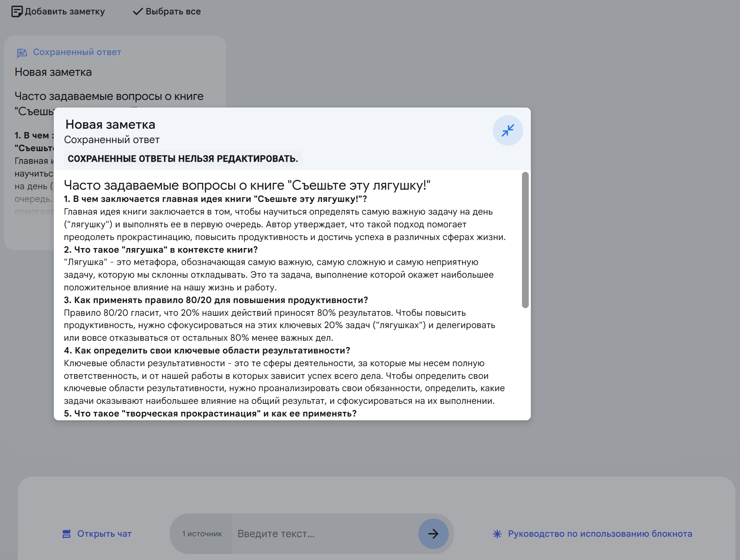Click question "5. Что такое "творческая прокрастинация""
Image resolution: width=740 pixels, height=560 pixels.
tap(210, 414)
